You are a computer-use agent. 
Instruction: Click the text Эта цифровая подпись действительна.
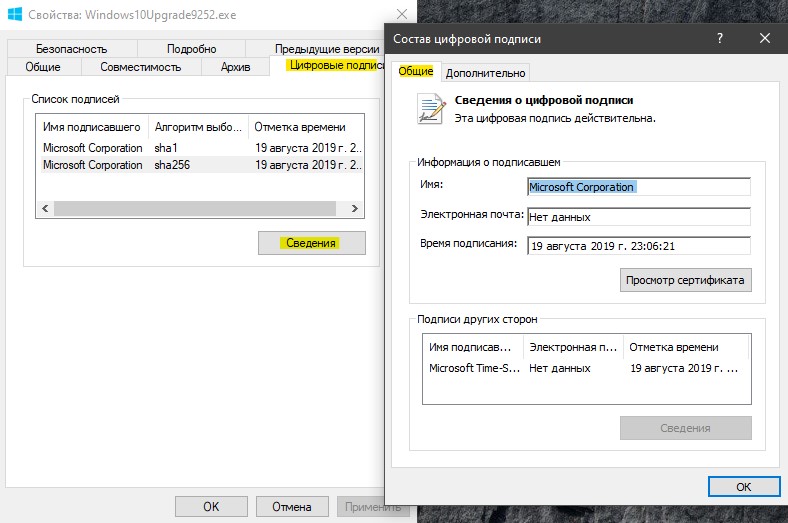[x=555, y=119]
